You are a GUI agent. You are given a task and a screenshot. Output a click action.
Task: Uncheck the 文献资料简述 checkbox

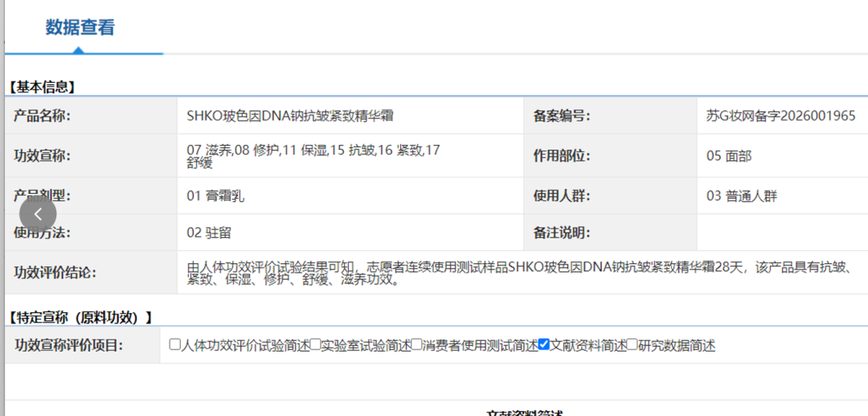pyautogui.click(x=543, y=344)
